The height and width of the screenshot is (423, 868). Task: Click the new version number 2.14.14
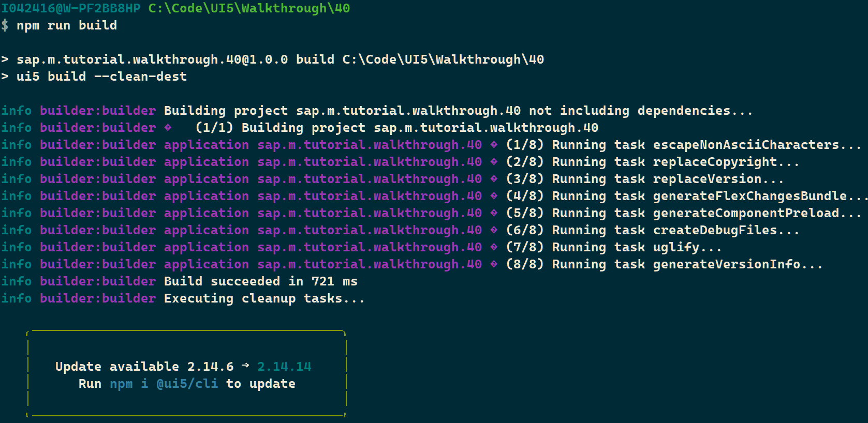pos(284,367)
